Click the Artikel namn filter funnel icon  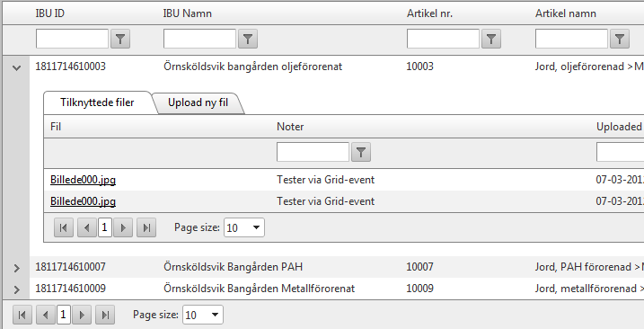tap(620, 39)
